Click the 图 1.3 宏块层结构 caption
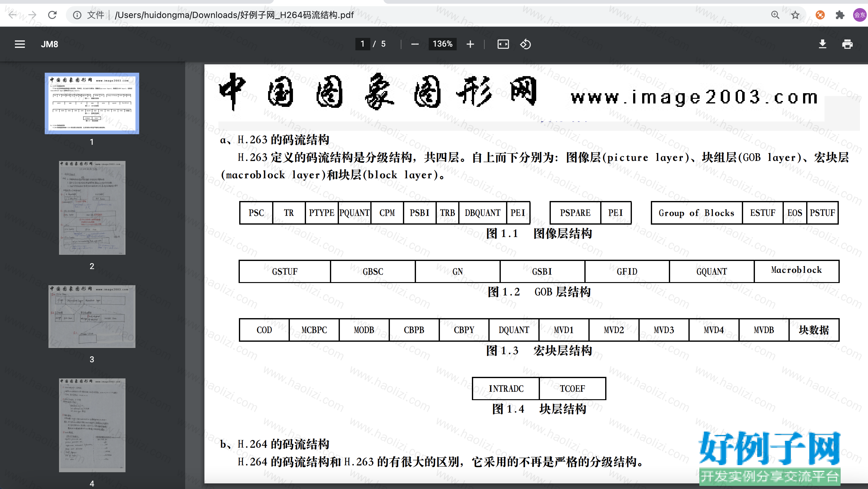The width and height of the screenshot is (868, 489). [x=539, y=350]
